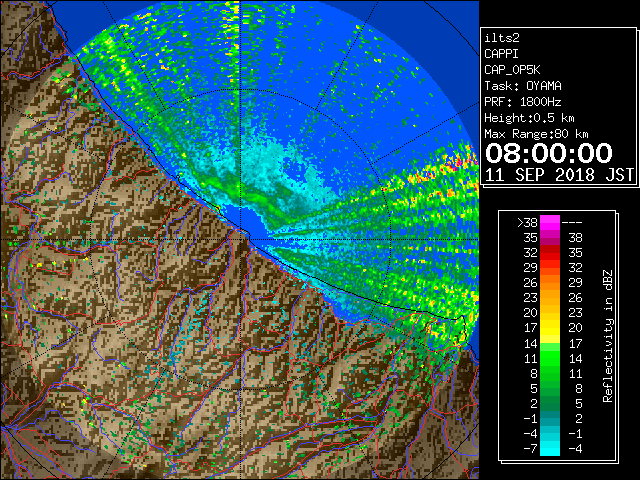Click the radar center on the coastline

pyautogui.click(x=241, y=239)
